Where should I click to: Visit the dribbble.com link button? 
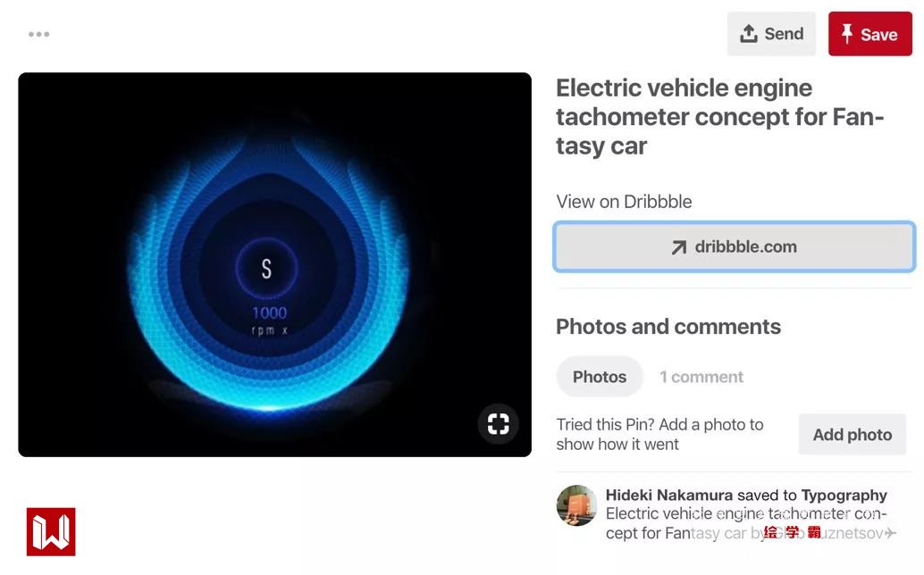[x=735, y=246]
